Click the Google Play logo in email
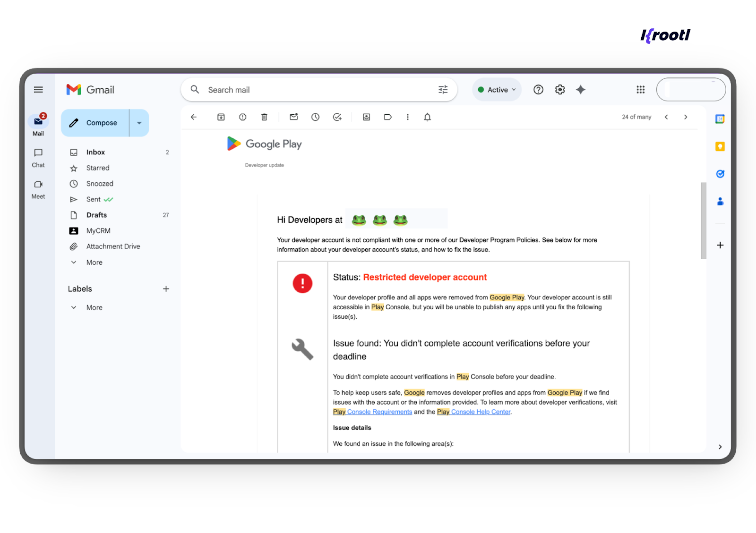The image size is (756, 533). (x=264, y=144)
